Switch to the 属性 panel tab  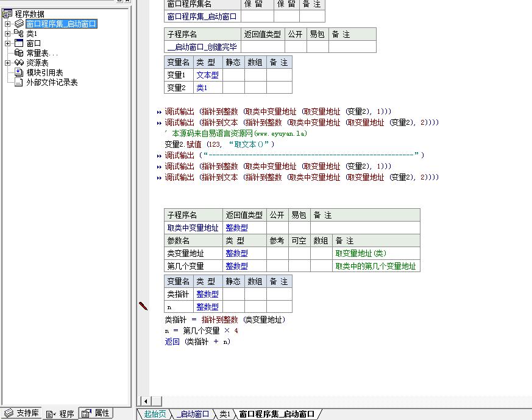click(96, 413)
